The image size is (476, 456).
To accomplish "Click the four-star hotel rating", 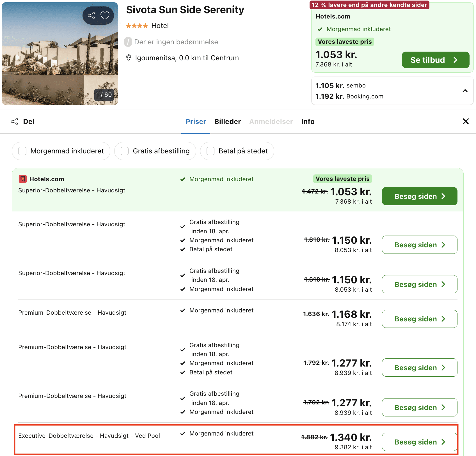I will point(137,26).
